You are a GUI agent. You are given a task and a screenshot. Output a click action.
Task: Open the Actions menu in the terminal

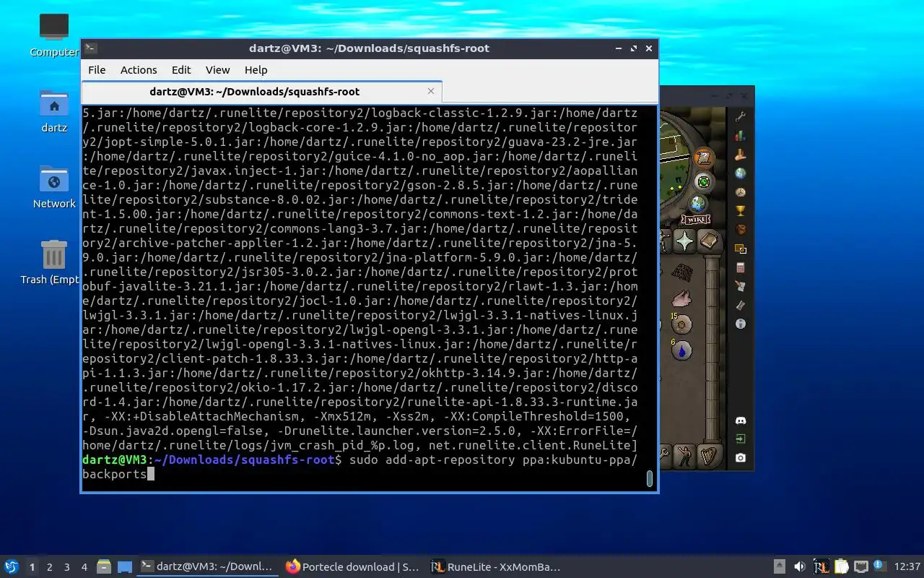[x=139, y=70]
